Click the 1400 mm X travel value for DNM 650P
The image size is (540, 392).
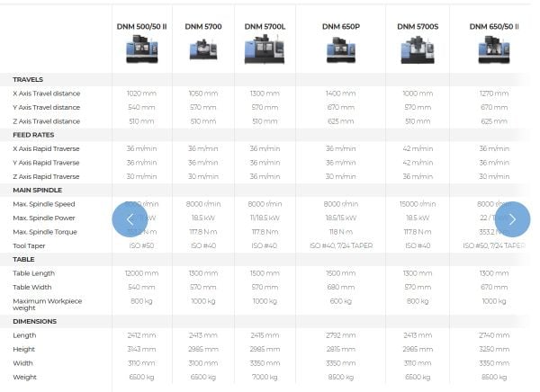click(340, 94)
